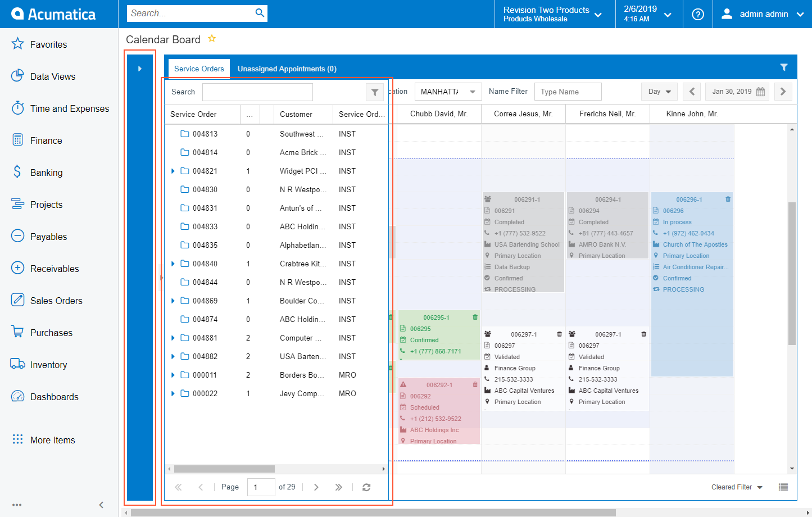Click the trash icon on appointment 006295-1
Image resolution: width=812 pixels, height=517 pixels.
tap(475, 318)
